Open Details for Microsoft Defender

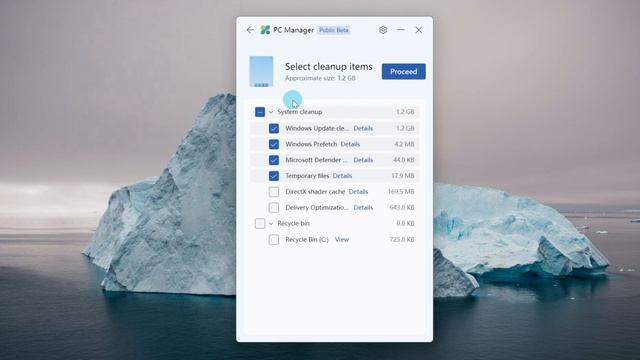[x=363, y=160]
